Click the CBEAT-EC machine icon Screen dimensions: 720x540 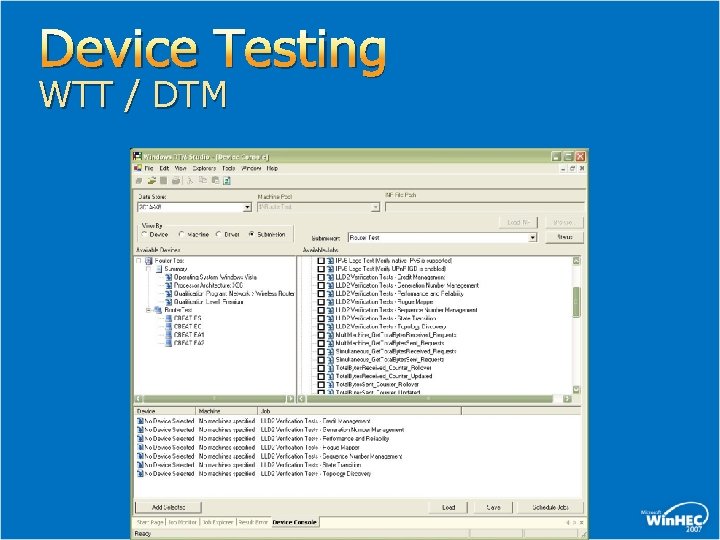click(x=169, y=326)
